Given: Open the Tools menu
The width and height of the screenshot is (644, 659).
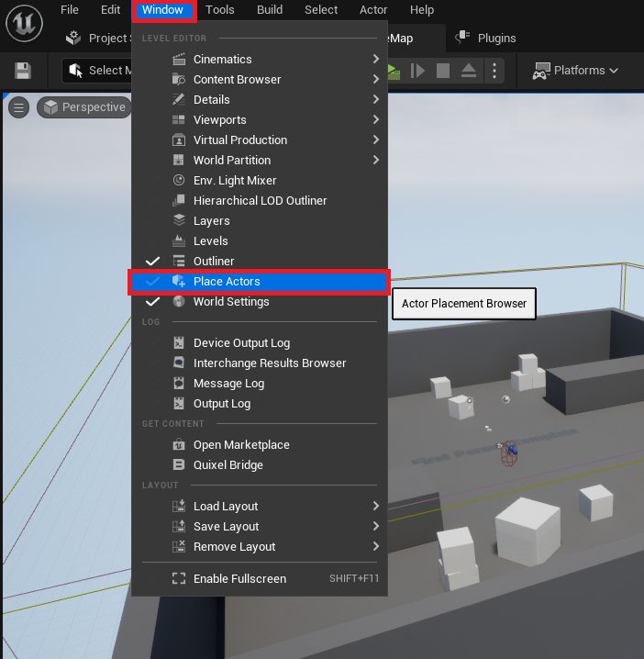Looking at the screenshot, I should 219,10.
